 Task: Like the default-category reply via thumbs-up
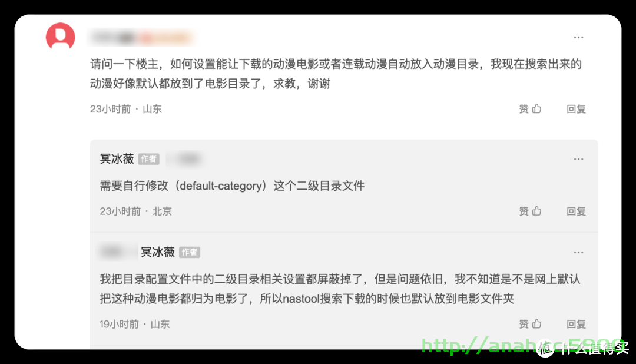coord(536,211)
